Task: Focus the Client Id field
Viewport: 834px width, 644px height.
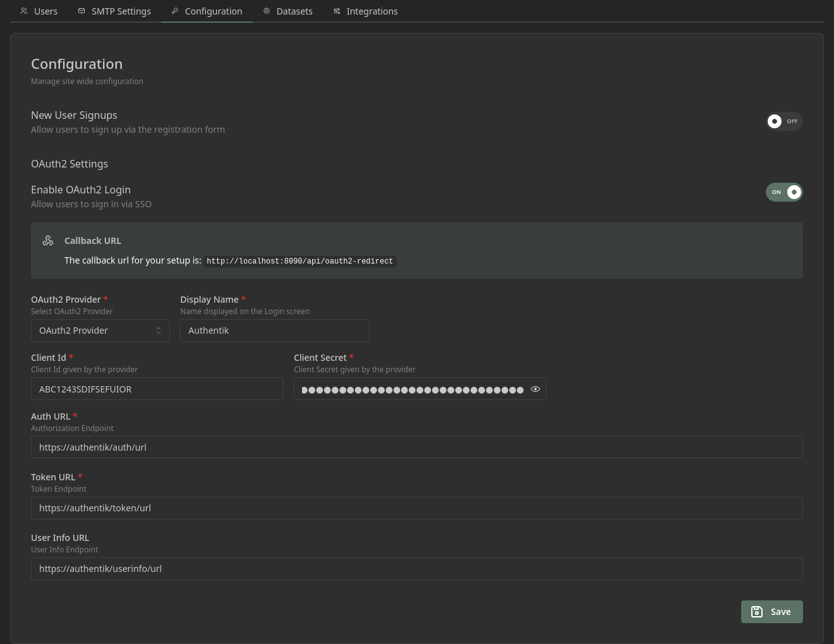Action: 157,389
